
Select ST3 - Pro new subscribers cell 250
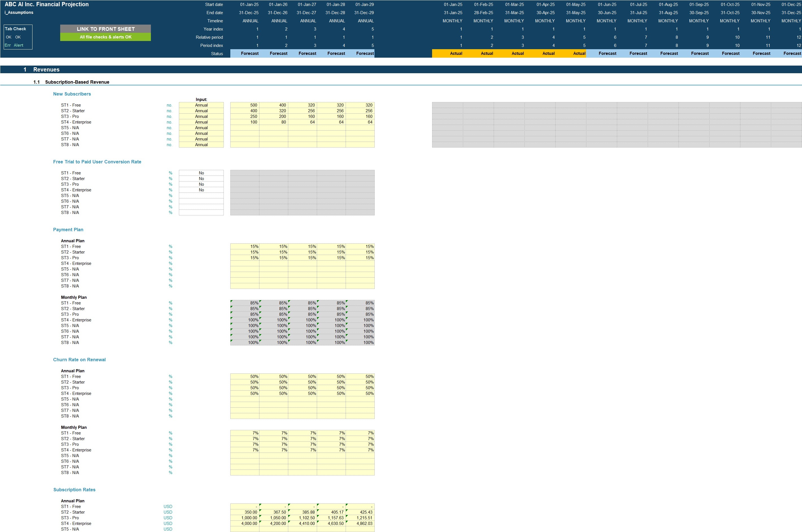[x=245, y=116]
